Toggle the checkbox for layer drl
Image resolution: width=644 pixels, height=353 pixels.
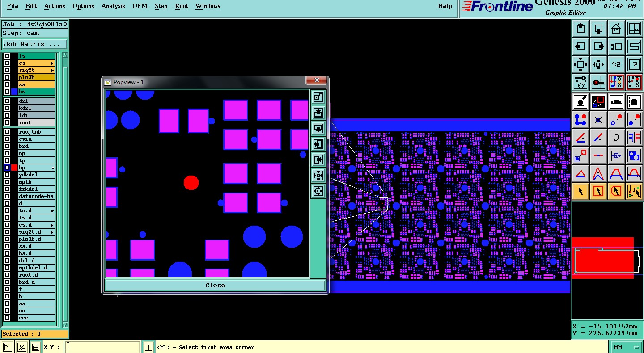click(x=7, y=101)
